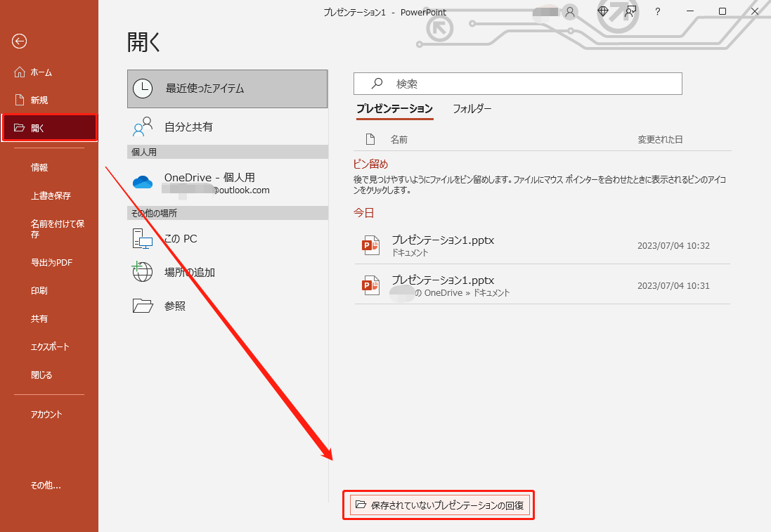
Task: Open 自分と共有 location
Action: [x=227, y=126]
